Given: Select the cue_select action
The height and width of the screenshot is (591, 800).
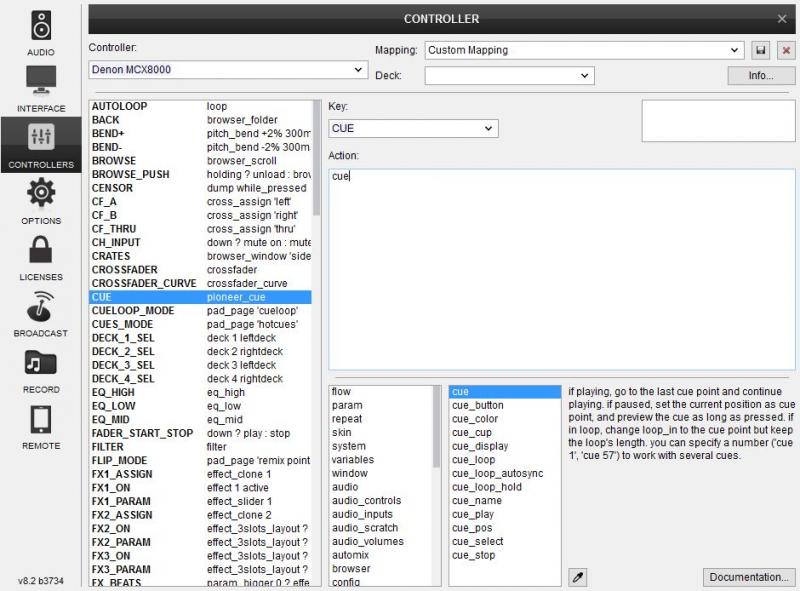Looking at the screenshot, I should [505, 541].
